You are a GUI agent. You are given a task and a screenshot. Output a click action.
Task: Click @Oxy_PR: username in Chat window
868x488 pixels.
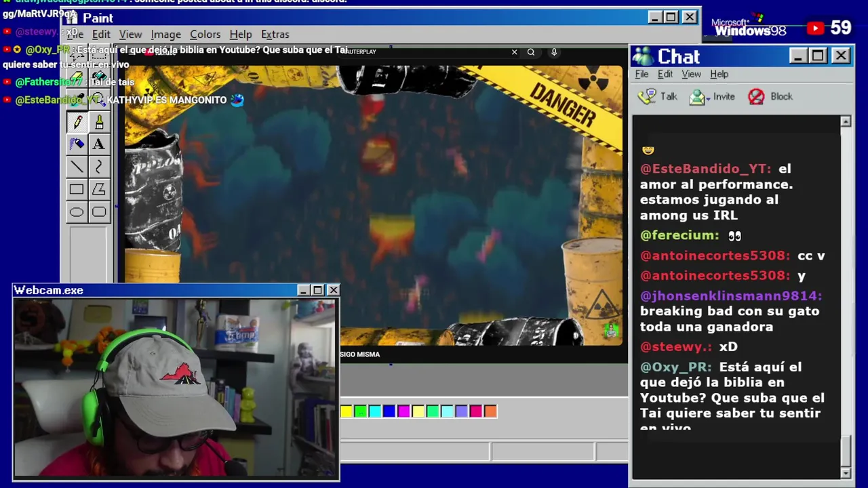click(676, 367)
